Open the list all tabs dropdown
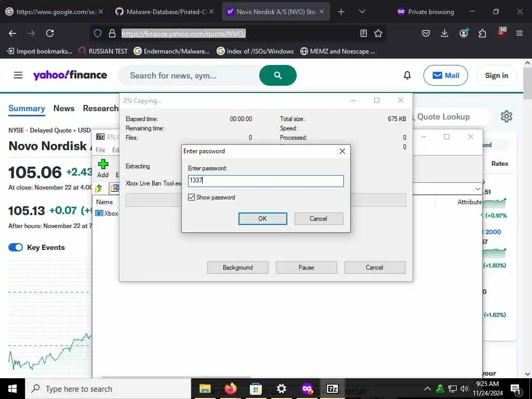Image resolution: width=532 pixels, height=399 pixels. [x=362, y=11]
